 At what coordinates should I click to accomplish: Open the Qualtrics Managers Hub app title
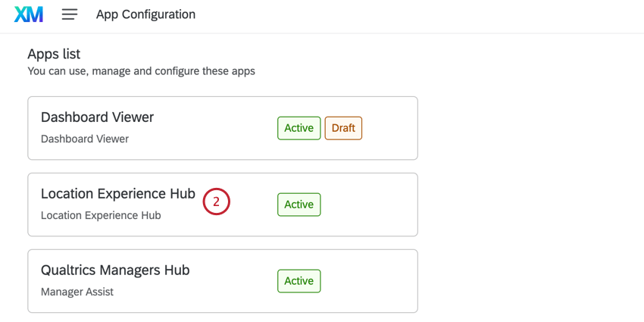point(115,270)
